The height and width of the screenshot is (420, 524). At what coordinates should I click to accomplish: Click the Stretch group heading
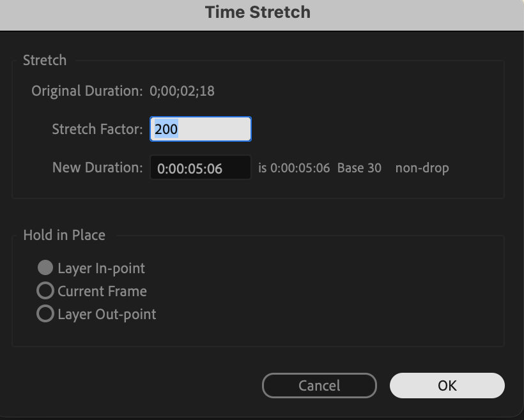point(45,60)
